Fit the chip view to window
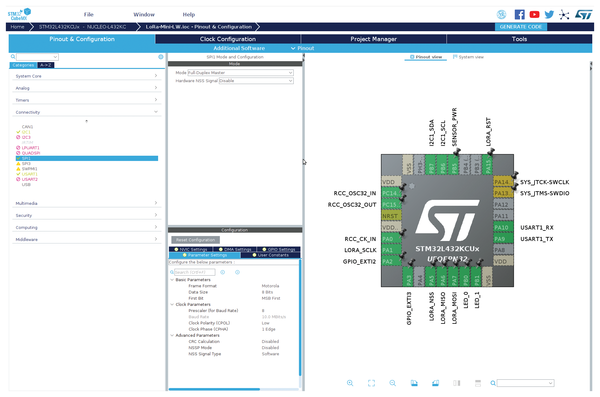Image resolution: width=600 pixels, height=397 pixels. [x=371, y=383]
